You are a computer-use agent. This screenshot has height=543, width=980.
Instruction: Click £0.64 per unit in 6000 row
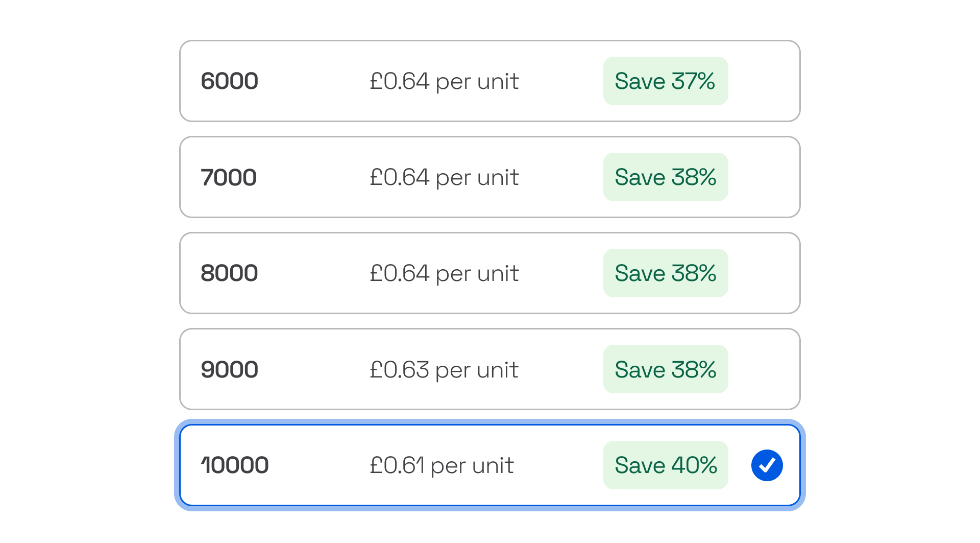tap(444, 81)
